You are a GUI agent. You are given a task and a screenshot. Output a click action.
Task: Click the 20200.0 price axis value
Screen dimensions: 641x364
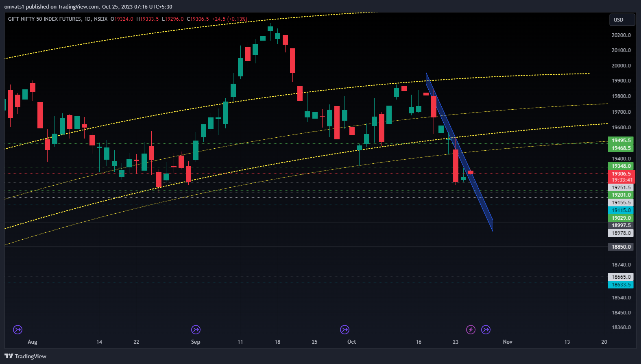coord(621,35)
